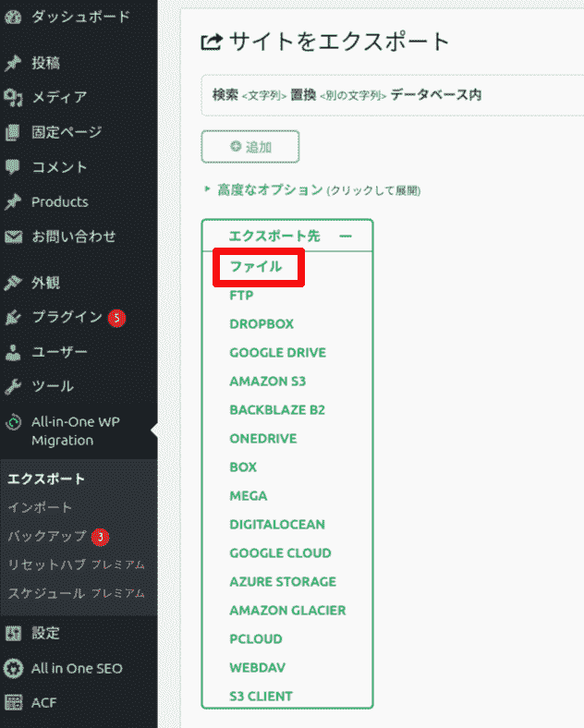584x728 pixels.
Task: Select ファイル as export destination
Action: 256,266
